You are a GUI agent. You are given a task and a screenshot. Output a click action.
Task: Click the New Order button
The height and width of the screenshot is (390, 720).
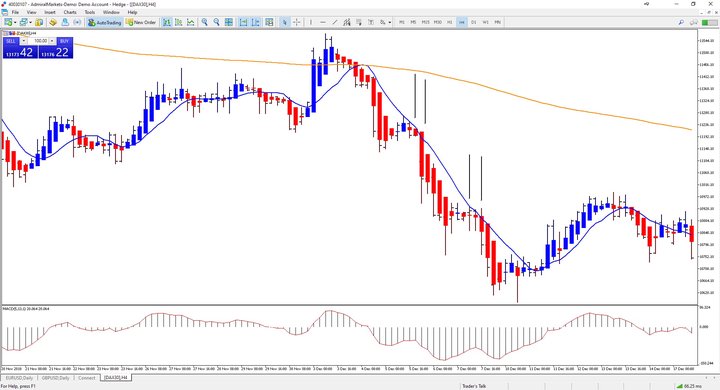pyautogui.click(x=141, y=22)
